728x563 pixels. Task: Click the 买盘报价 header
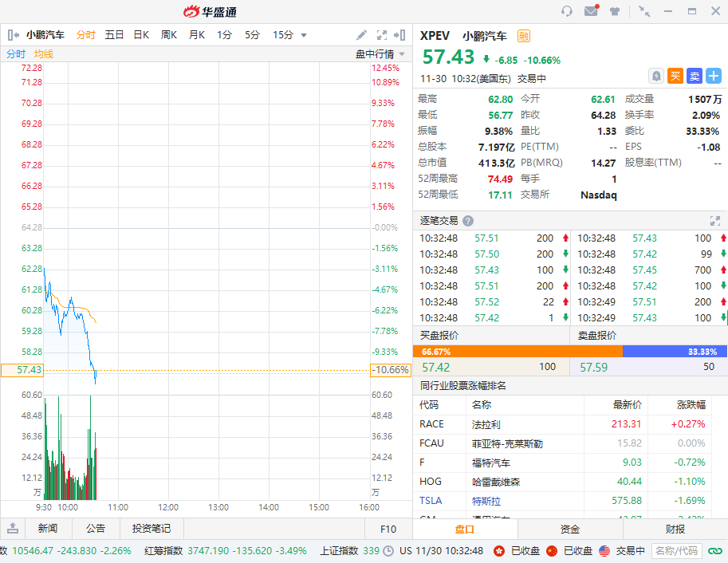click(x=439, y=336)
